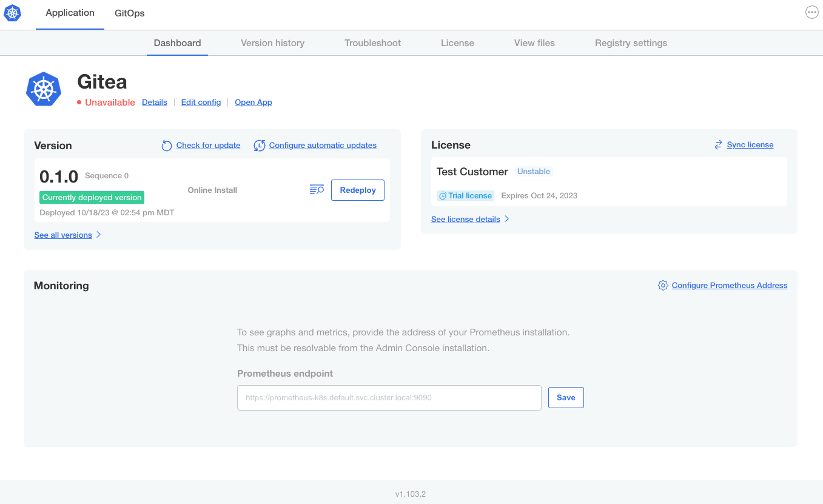This screenshot has width=823, height=504.
Task: Open the ellipsis menu in the top right corner
Action: coord(811,12)
